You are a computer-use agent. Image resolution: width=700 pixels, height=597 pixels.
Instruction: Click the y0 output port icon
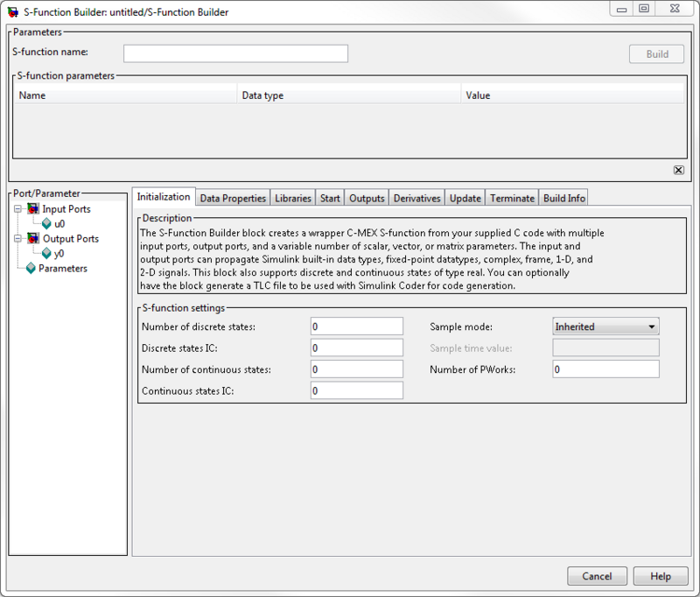46,254
